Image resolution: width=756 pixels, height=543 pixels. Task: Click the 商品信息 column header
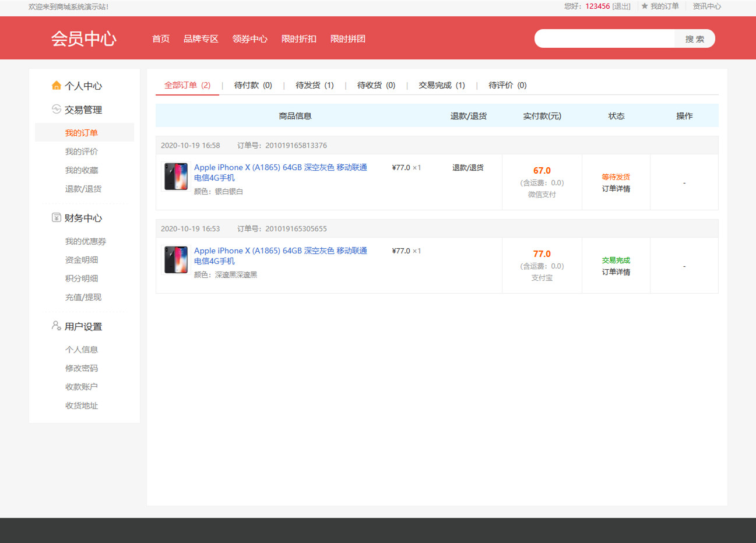pyautogui.click(x=295, y=116)
